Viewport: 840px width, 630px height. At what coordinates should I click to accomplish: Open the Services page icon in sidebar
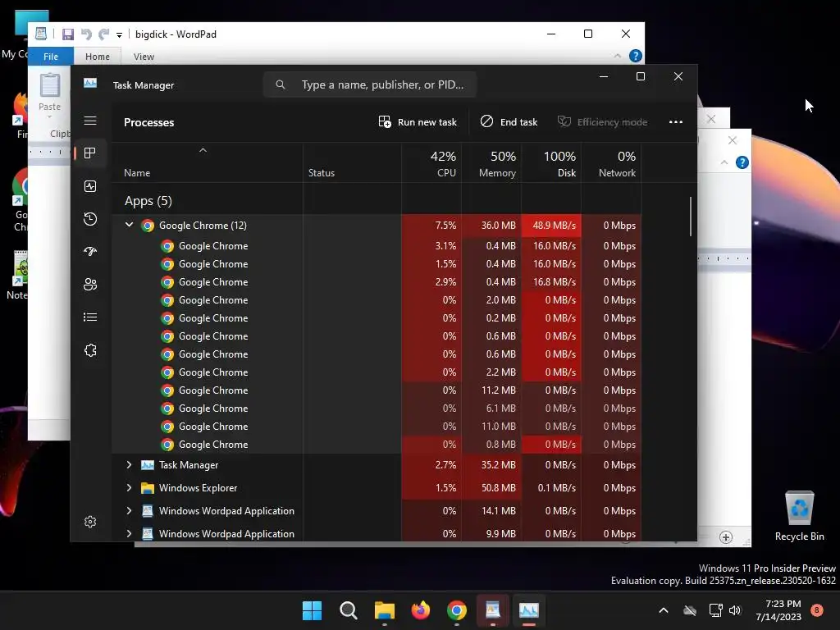(x=90, y=350)
